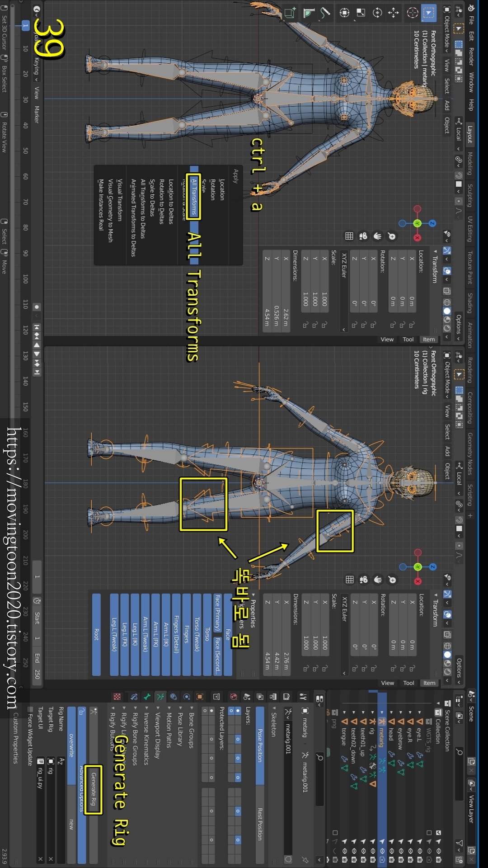Click the Blender logo menu
The height and width of the screenshot is (868, 488).
[x=471, y=8]
